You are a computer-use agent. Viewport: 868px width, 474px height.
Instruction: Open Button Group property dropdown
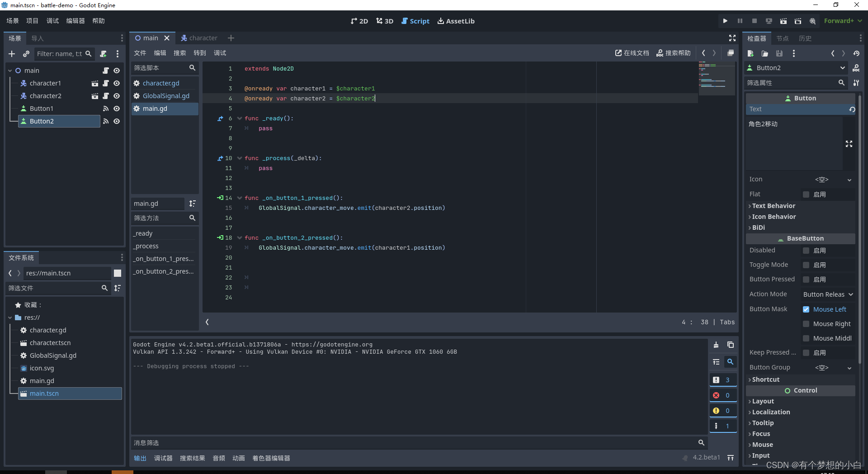[x=849, y=368]
